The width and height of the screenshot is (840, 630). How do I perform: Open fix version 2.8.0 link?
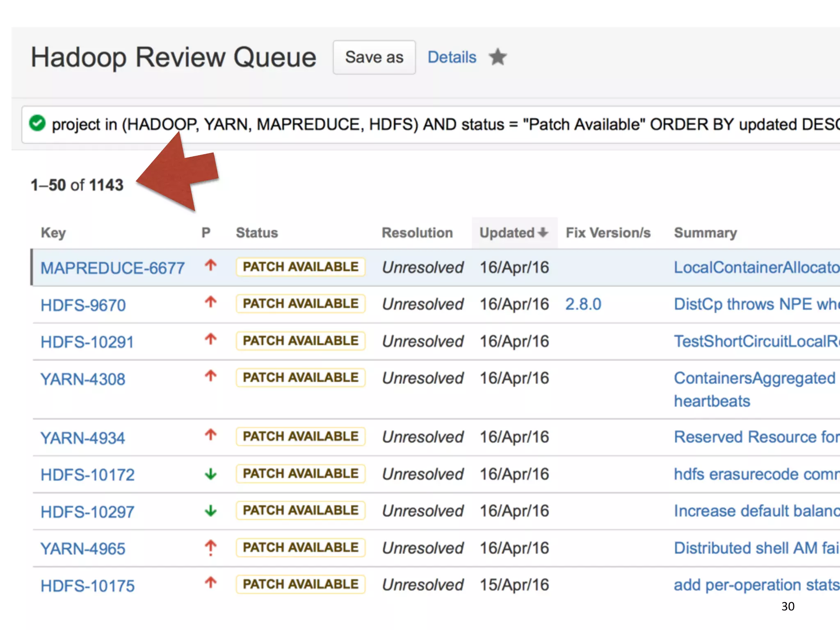pos(583,304)
